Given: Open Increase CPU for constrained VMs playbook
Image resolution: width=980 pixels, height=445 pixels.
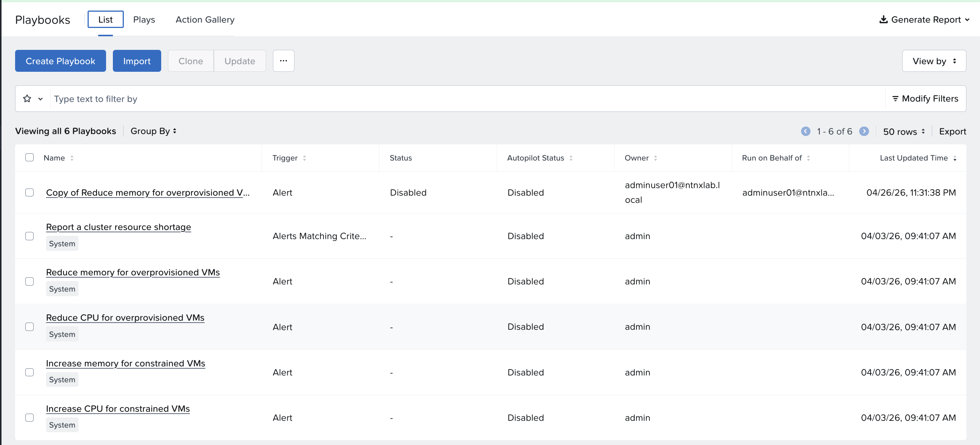Looking at the screenshot, I should [x=118, y=408].
